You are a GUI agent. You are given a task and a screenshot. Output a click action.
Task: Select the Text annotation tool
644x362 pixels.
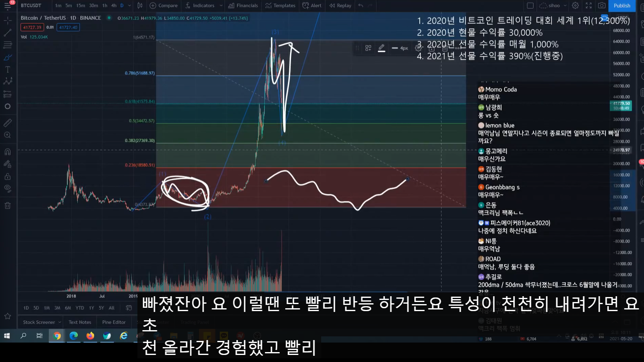coord(7,70)
